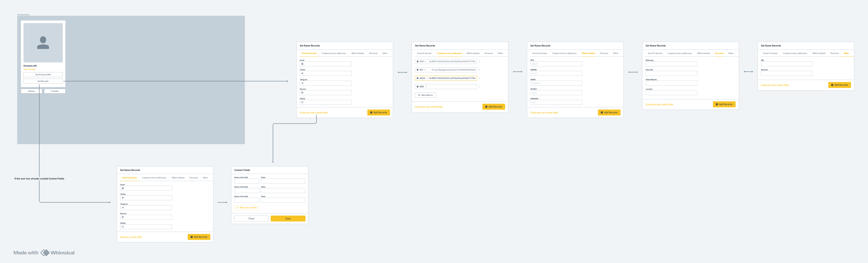This screenshot has height=263, width=868.
Task: Click the plus icon of Add Custom Fields
Action: [238, 208]
